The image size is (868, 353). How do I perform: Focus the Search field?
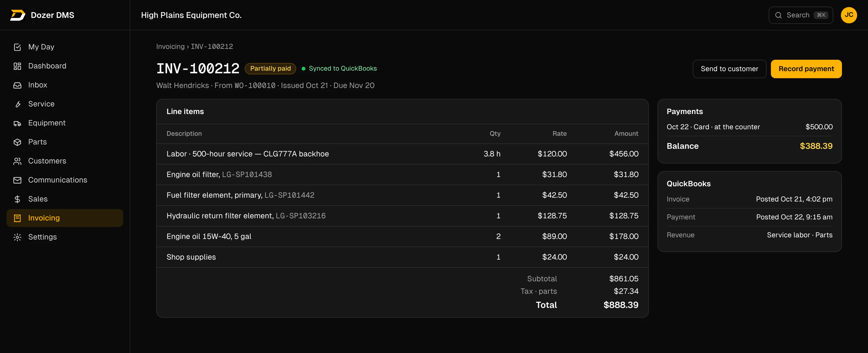pyautogui.click(x=801, y=15)
